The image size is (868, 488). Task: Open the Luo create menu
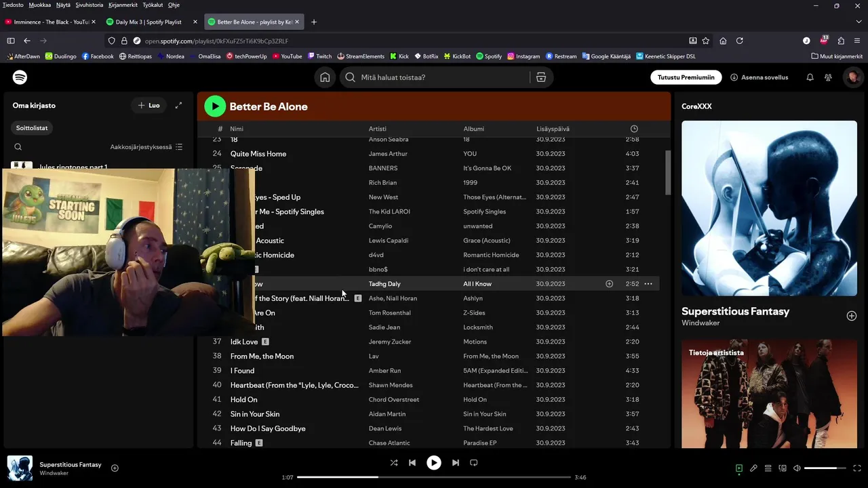[x=149, y=105]
